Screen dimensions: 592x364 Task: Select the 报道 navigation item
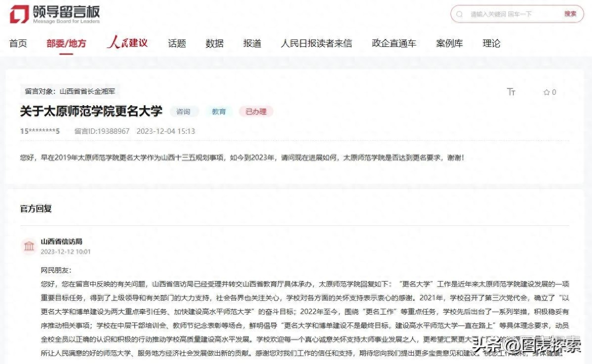tap(252, 43)
